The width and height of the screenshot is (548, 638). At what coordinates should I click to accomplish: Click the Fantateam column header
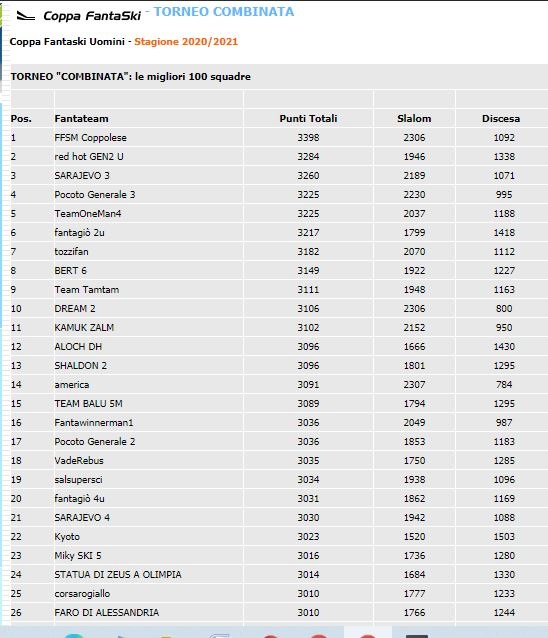click(81, 118)
